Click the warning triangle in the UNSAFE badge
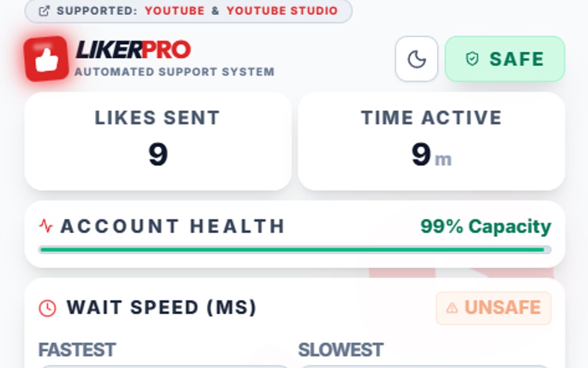588x368 pixels. click(x=452, y=308)
